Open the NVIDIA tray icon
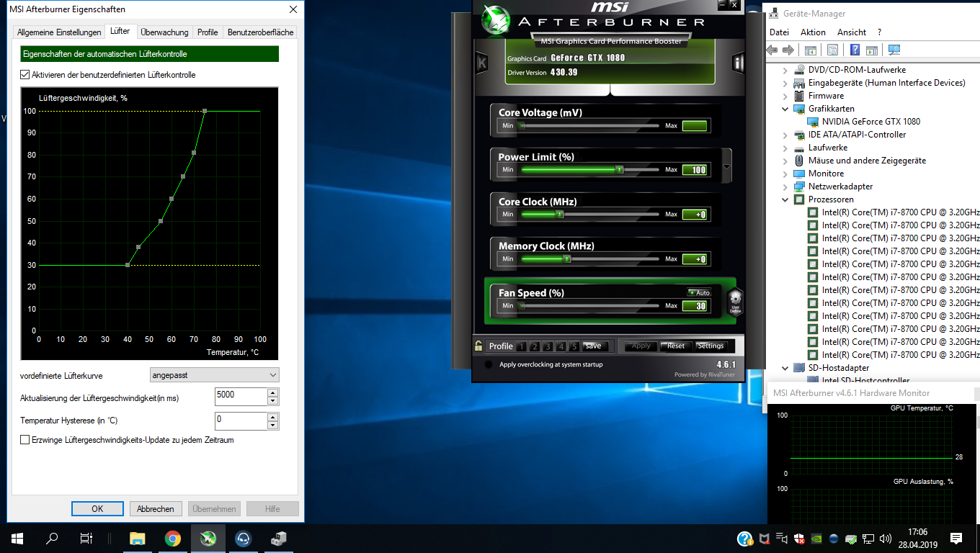Screen dimensions: 980x553 tap(816, 539)
